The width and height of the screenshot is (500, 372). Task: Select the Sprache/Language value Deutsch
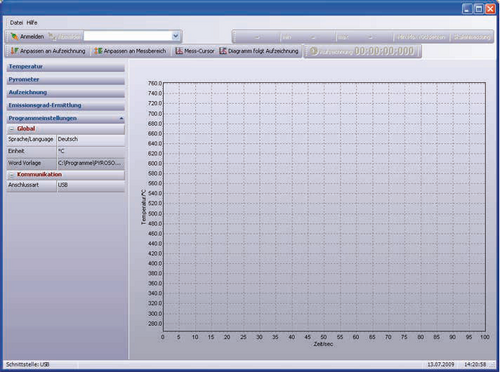(x=91, y=139)
